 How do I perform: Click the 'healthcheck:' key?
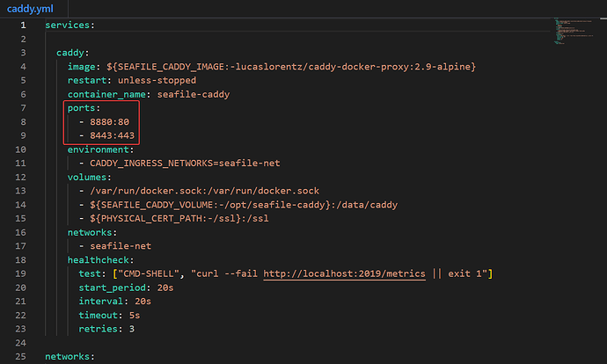click(100, 260)
